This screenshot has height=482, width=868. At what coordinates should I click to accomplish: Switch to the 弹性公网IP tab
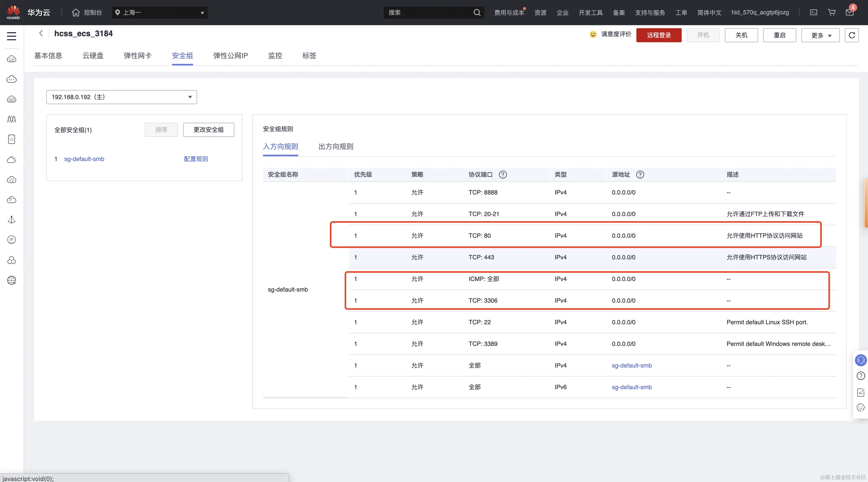(230, 56)
